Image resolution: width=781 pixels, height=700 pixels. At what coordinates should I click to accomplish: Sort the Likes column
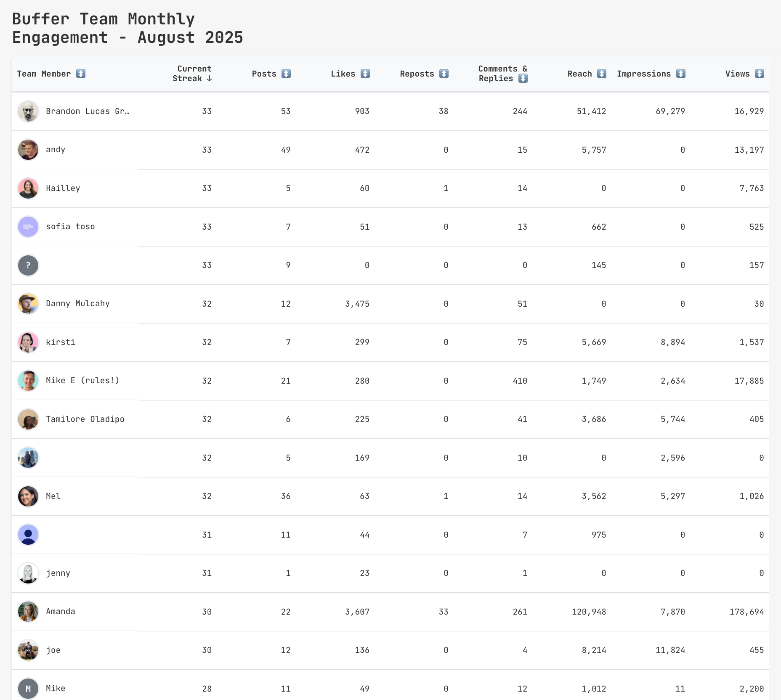[365, 74]
